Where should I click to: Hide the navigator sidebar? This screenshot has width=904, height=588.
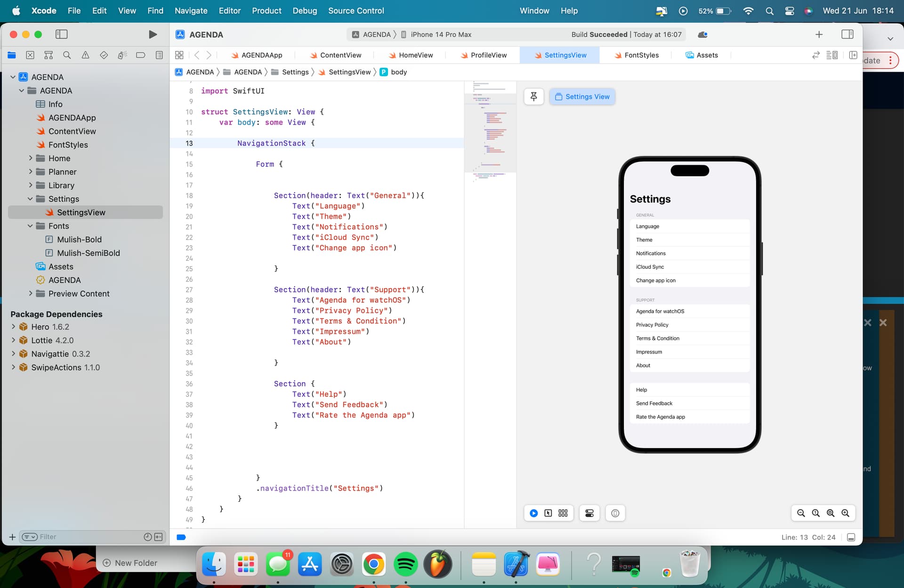(62, 34)
